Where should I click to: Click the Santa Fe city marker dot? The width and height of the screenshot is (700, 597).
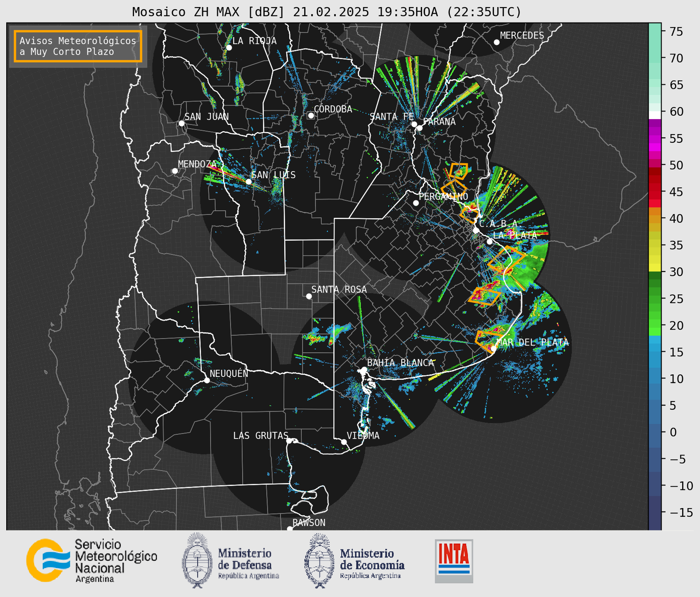[414, 124]
